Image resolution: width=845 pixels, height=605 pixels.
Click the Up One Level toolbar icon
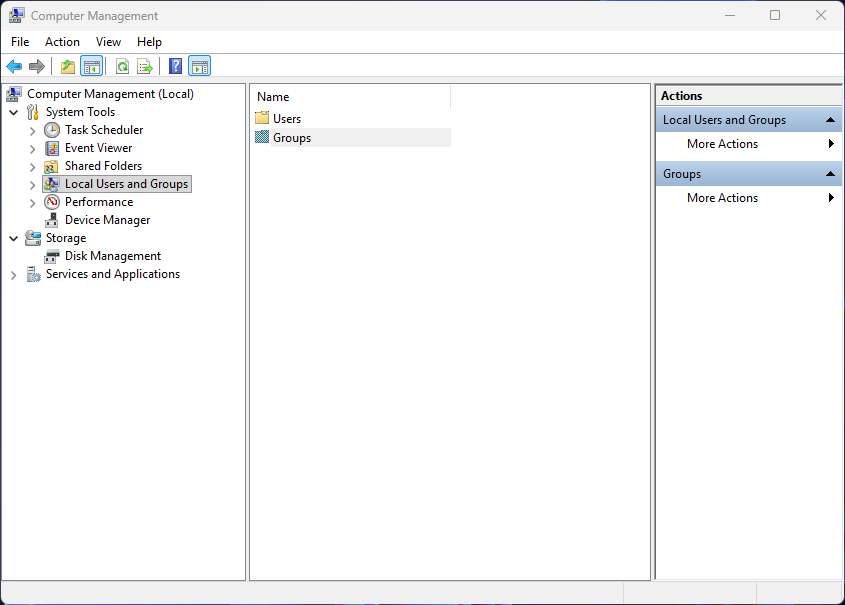tap(68, 67)
